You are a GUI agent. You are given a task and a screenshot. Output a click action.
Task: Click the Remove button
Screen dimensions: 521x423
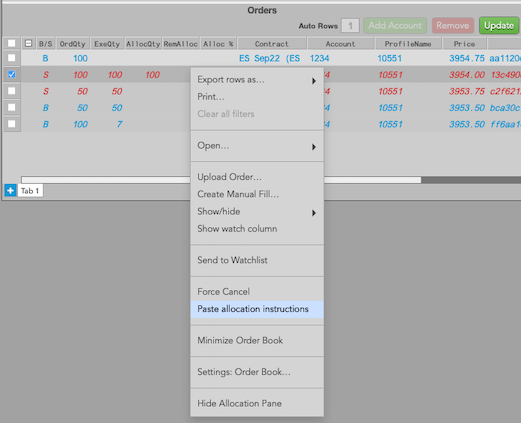[x=453, y=26]
